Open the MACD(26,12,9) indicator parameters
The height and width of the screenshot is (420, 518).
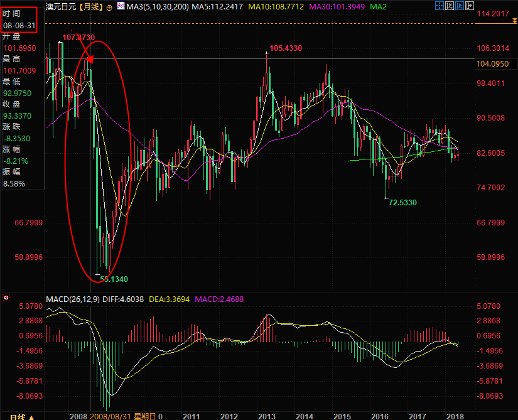click(x=73, y=299)
